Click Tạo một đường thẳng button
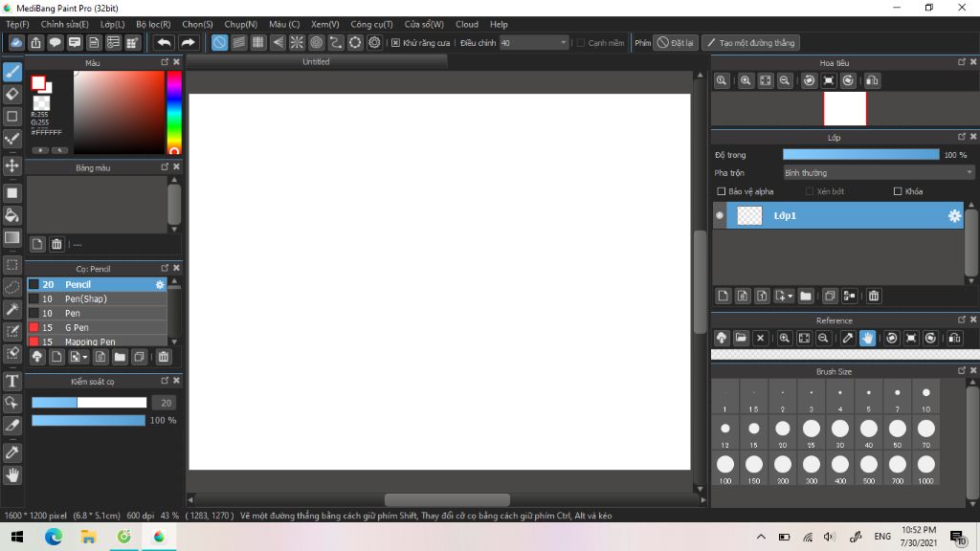The image size is (980, 551). pyautogui.click(x=750, y=42)
